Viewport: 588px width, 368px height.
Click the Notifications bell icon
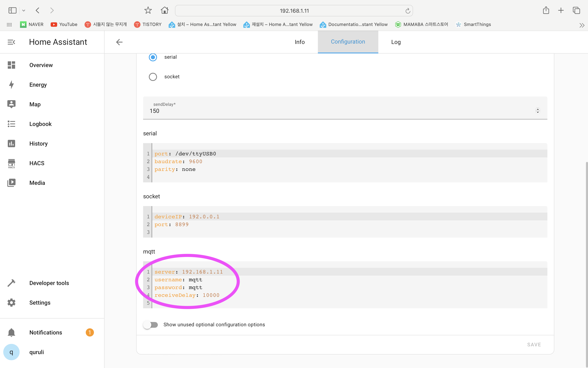(x=11, y=332)
